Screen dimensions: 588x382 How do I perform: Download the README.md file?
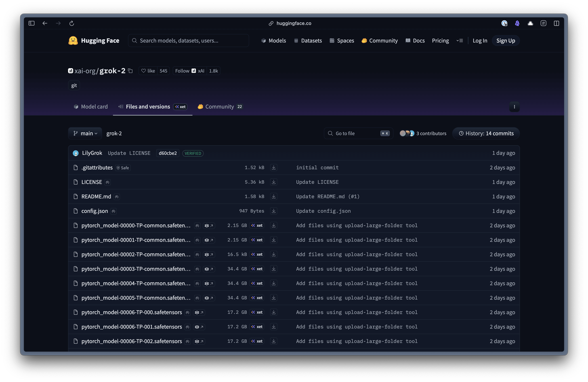[x=274, y=196]
